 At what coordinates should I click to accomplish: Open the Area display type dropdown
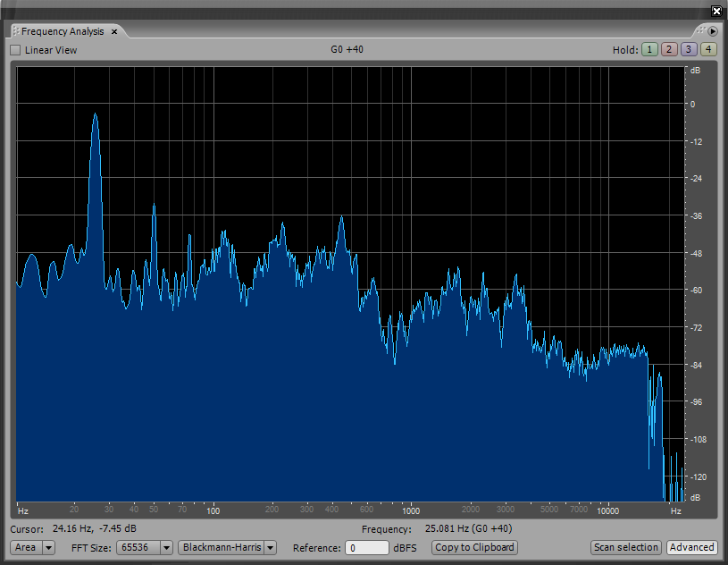coord(32,547)
